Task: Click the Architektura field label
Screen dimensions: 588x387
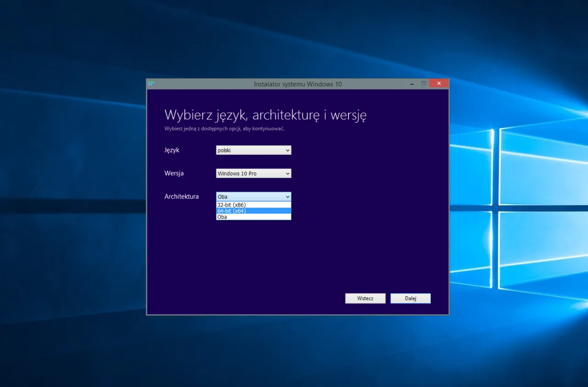Action: point(181,196)
